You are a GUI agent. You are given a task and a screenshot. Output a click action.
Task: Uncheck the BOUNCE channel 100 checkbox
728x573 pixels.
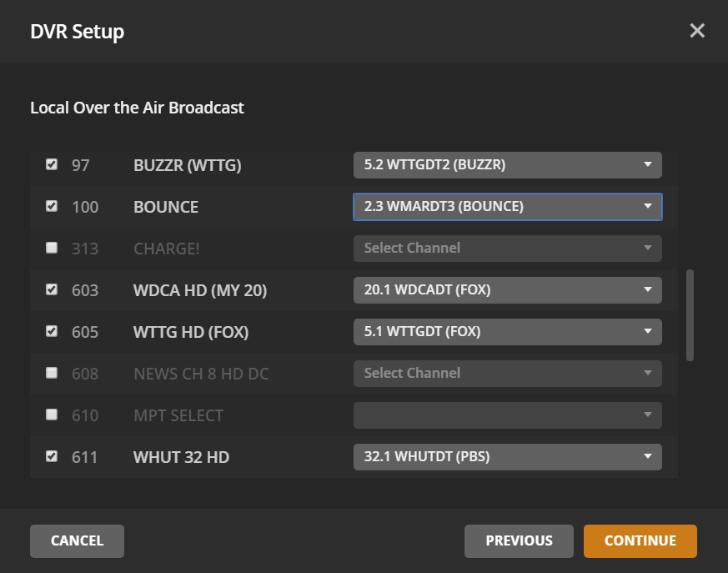pyautogui.click(x=52, y=206)
